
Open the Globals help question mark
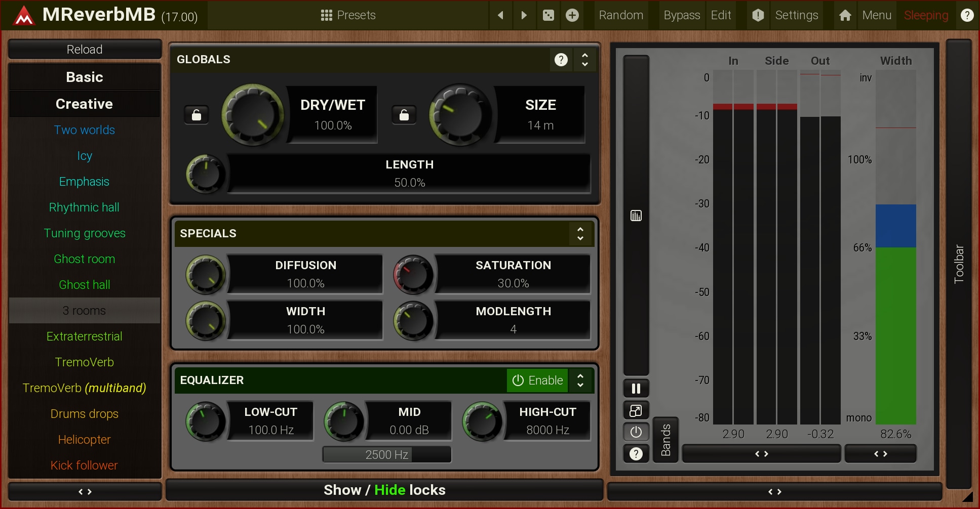(561, 60)
